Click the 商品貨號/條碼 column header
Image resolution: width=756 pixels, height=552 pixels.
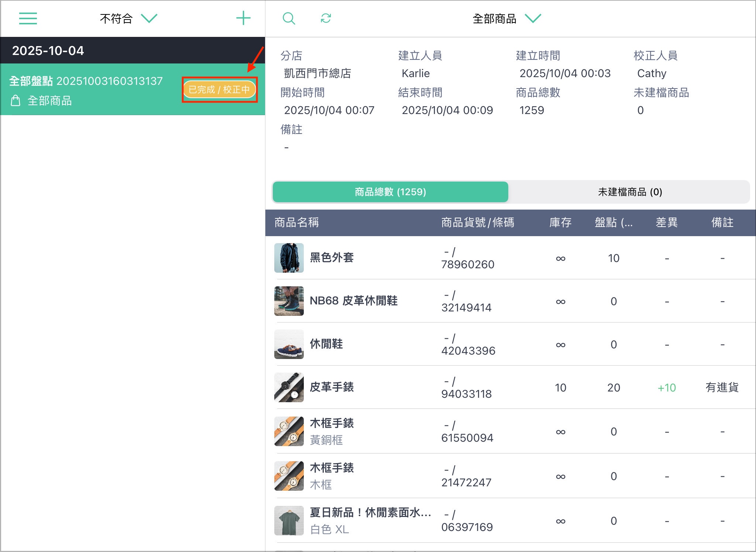pos(478,222)
